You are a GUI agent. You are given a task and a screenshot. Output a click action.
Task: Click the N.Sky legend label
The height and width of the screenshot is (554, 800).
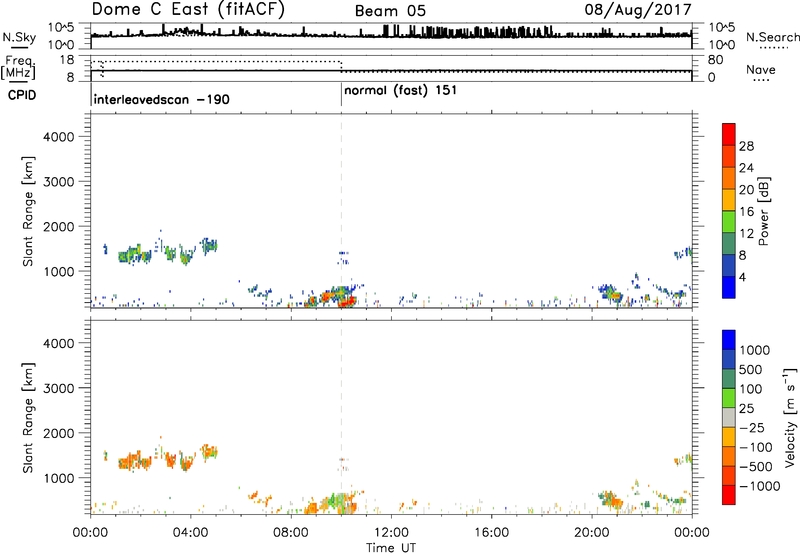[x=19, y=37]
